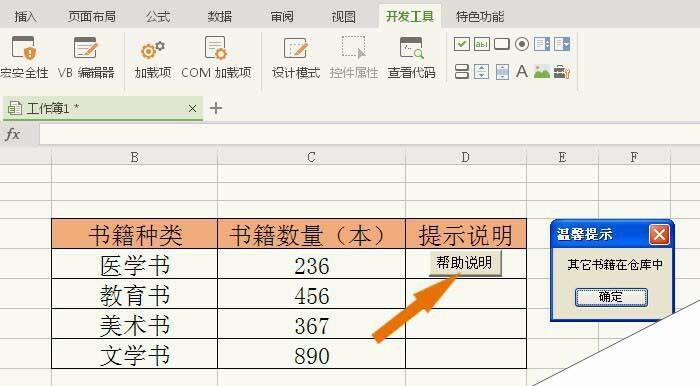Insert a toggle button control

coord(462,71)
